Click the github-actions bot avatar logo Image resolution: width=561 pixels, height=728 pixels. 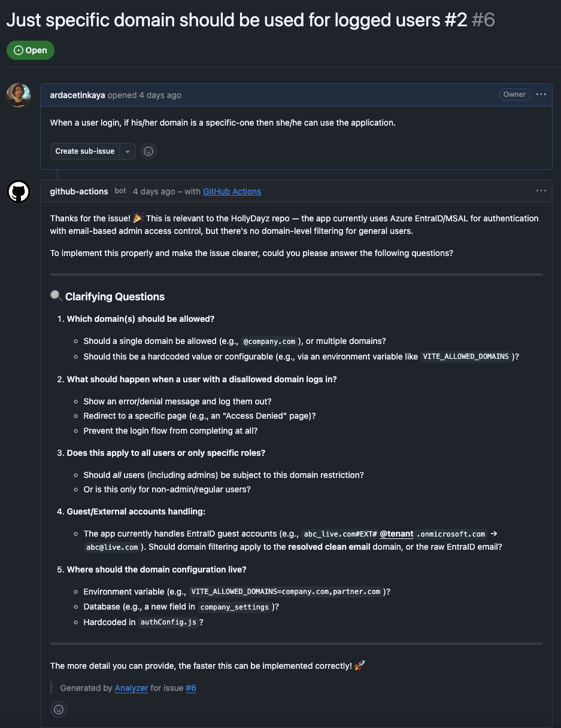[x=19, y=191]
